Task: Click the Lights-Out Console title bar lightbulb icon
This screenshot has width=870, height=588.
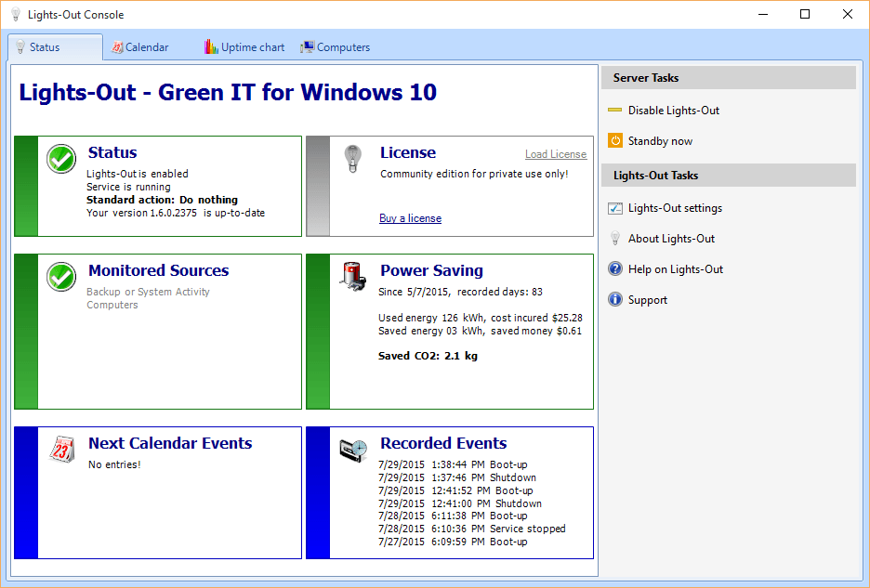Action: click(16, 15)
